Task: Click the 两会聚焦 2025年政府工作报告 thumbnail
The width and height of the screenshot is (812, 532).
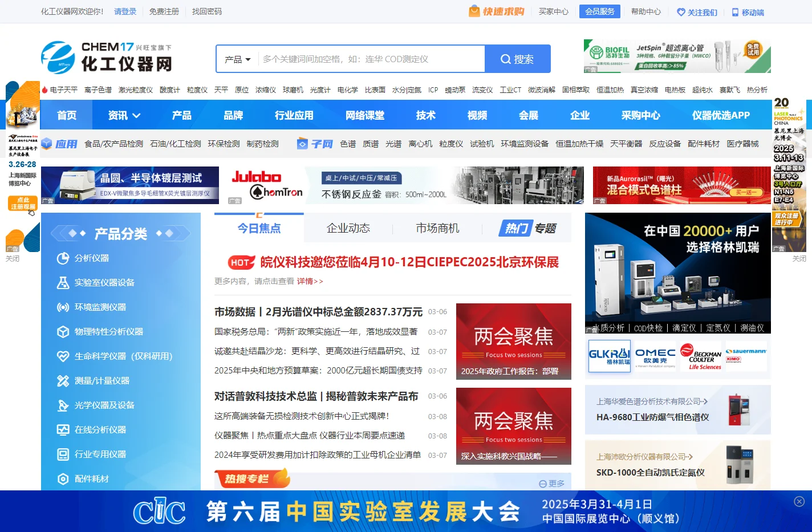Action: click(514, 342)
